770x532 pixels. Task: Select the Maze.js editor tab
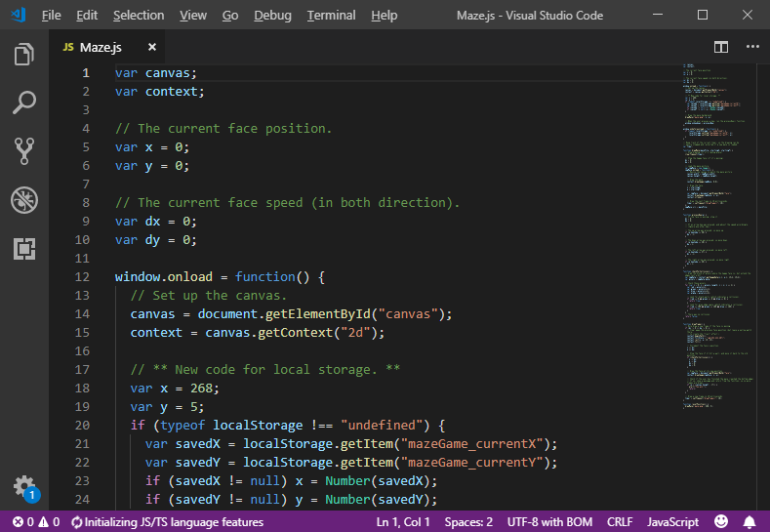click(x=106, y=47)
